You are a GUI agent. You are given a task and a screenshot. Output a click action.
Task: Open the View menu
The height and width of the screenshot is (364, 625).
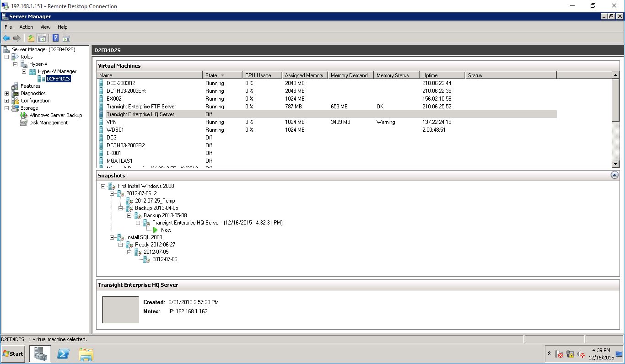[45, 27]
